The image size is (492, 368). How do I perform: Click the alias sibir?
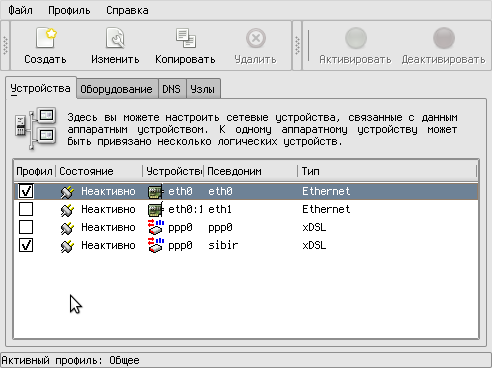point(223,245)
